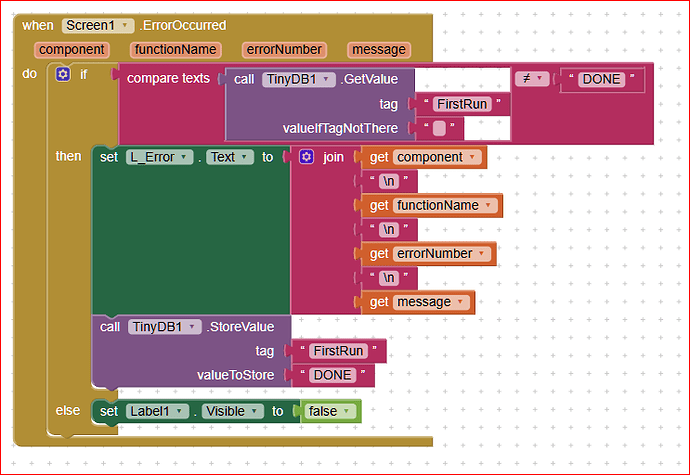
Task: Edit the FirstRun tag text in GetValue
Action: coord(460,103)
